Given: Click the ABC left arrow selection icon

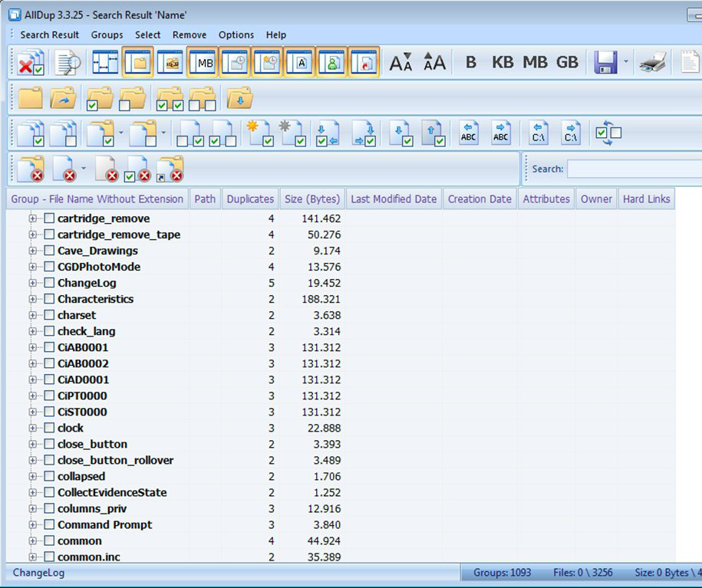Looking at the screenshot, I should 469,133.
